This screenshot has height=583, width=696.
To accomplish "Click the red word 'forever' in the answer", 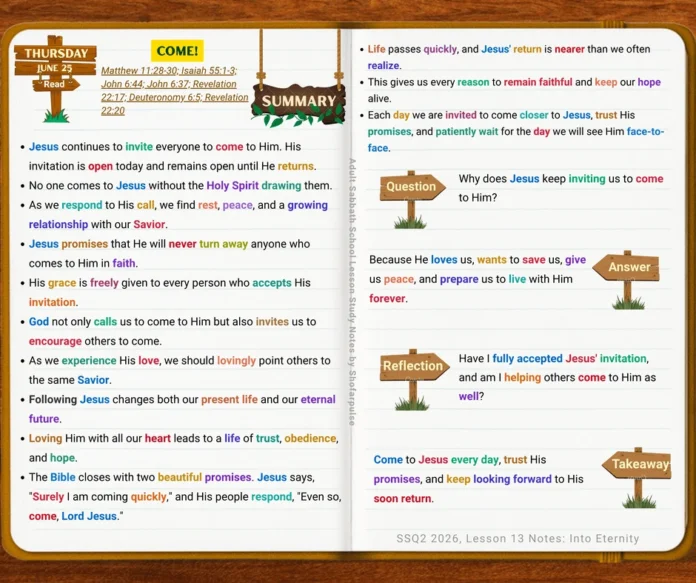I will click(387, 298).
